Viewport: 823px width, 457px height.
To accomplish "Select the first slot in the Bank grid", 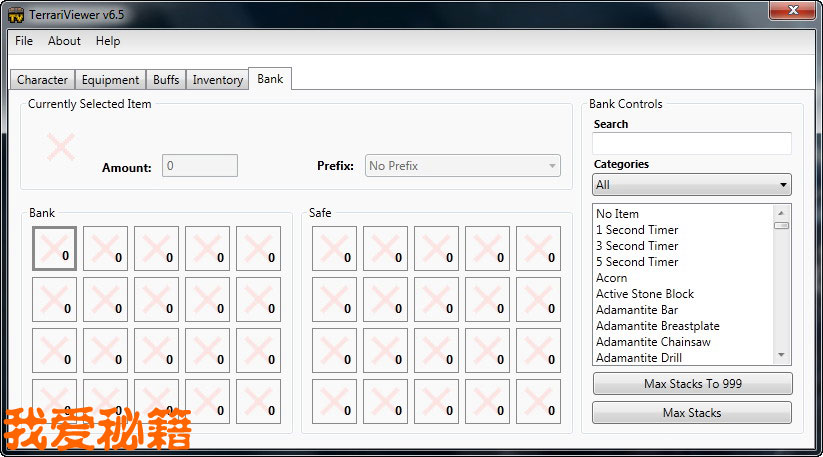I will [x=55, y=248].
